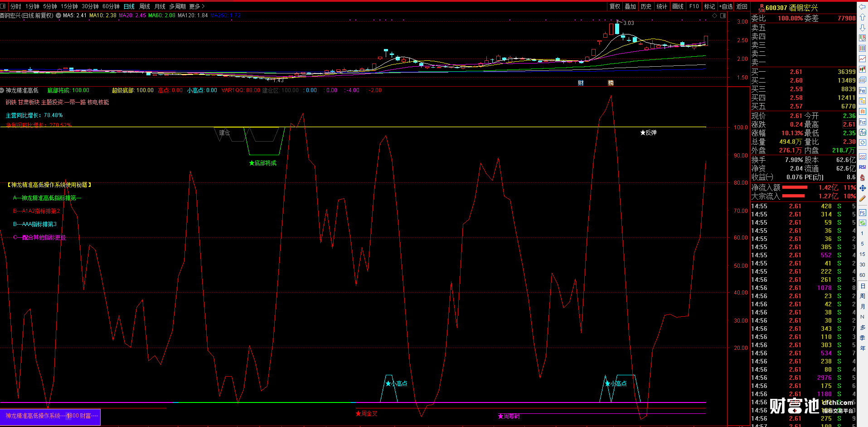
Task: Select the 5 period in the right sidebar
Action: tap(862, 244)
